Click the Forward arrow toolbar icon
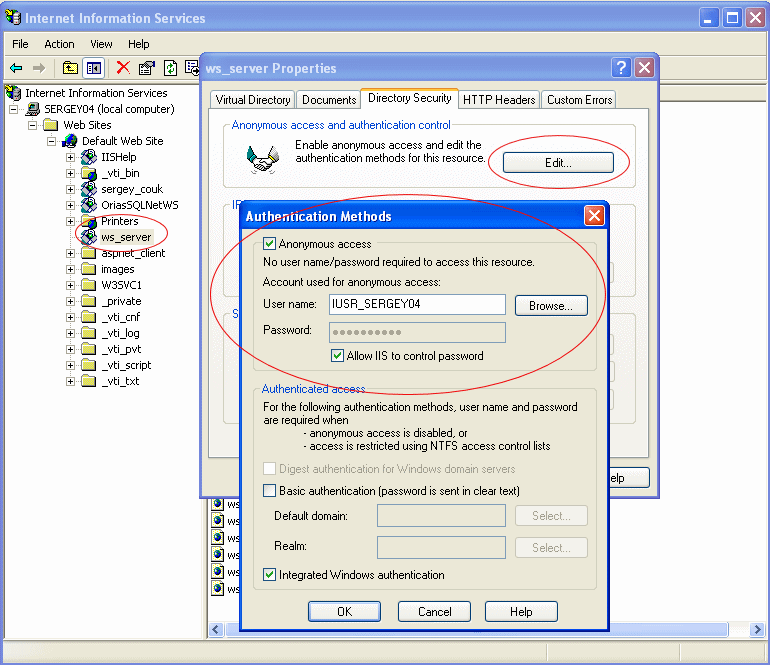770x665 pixels. pyautogui.click(x=39, y=68)
